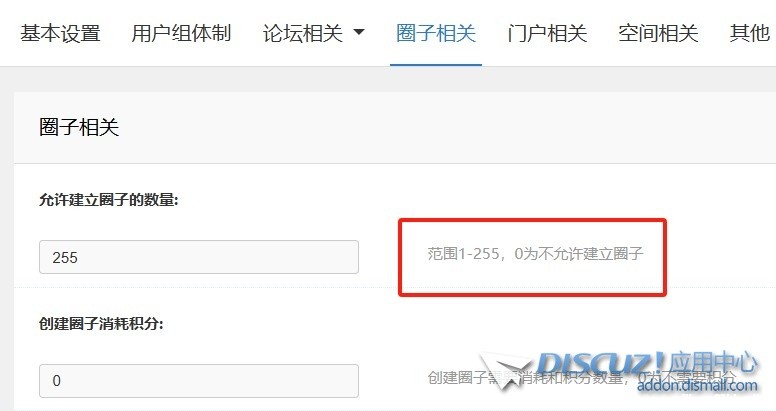Screen dimensions: 776x411
Task: Click the paper plane watermark icon
Action: pos(506,370)
